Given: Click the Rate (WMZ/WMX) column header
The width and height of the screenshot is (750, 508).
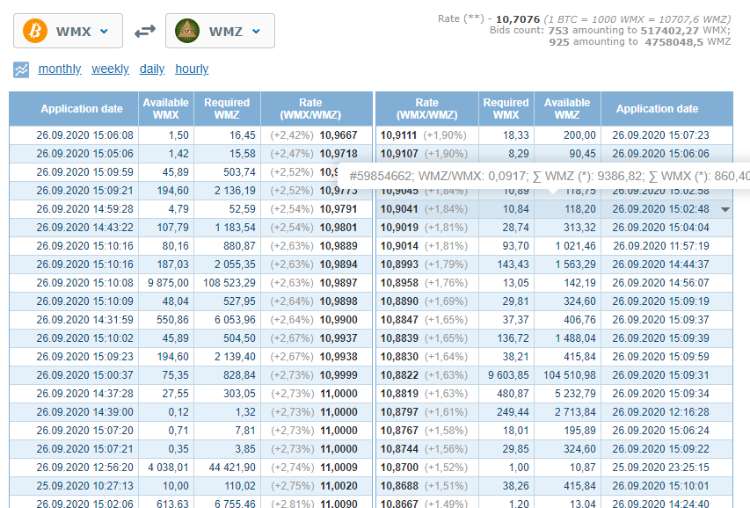Looking at the screenshot, I should (x=427, y=109).
